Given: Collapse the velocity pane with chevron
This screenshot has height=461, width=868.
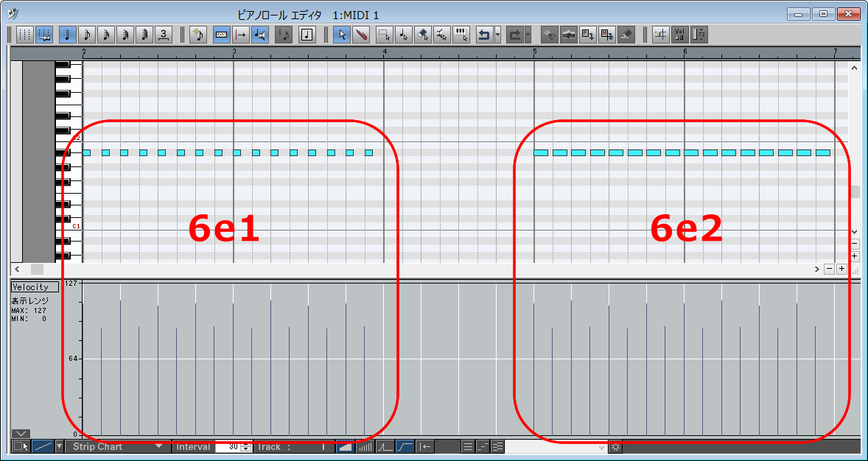Looking at the screenshot, I should 20,433.
